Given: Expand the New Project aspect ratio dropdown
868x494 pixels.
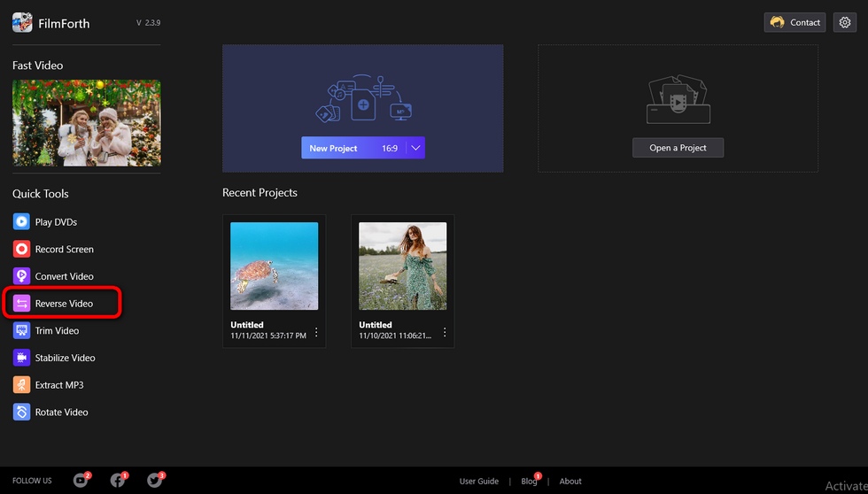Looking at the screenshot, I should coord(415,148).
